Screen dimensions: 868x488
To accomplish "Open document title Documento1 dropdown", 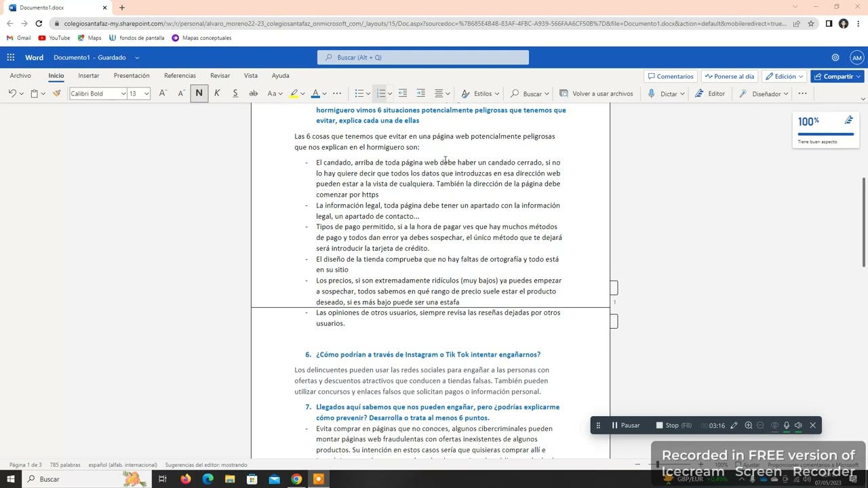I will click(x=136, y=58).
